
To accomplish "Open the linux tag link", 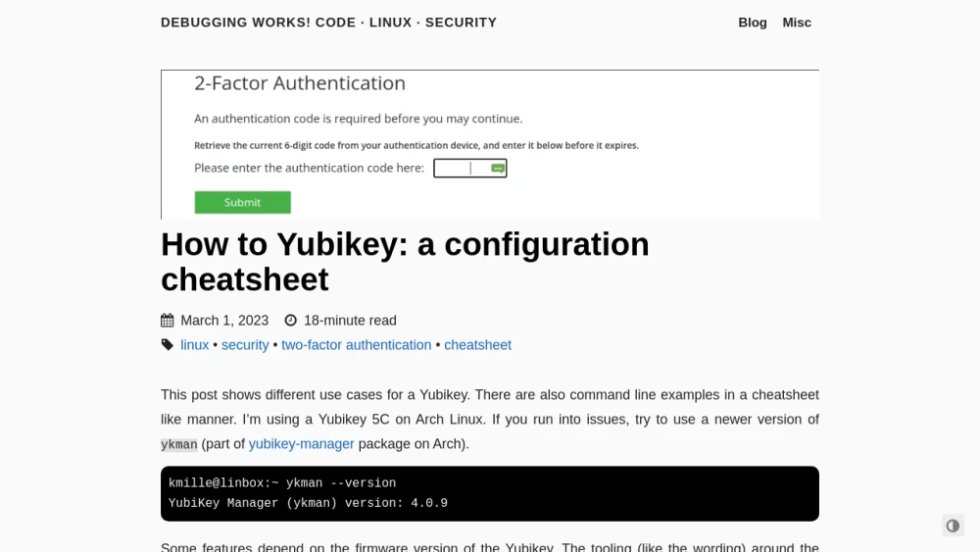I will tap(194, 345).
